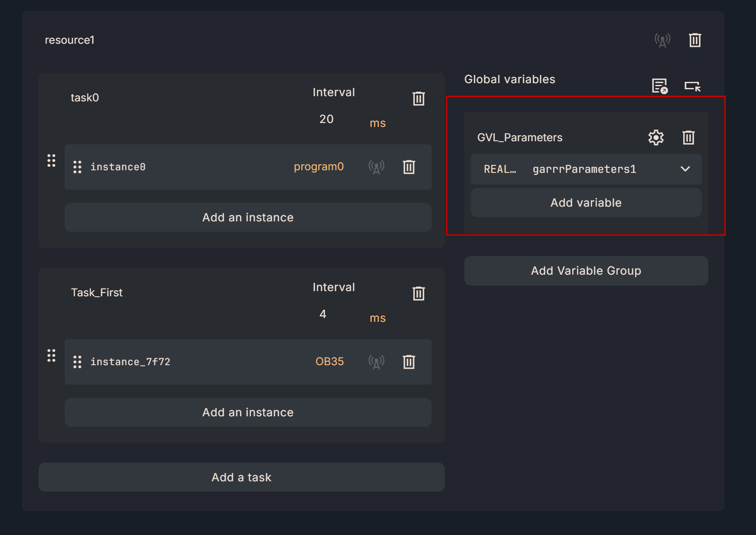
Task: Delete task0 using its trash icon
Action: click(418, 98)
